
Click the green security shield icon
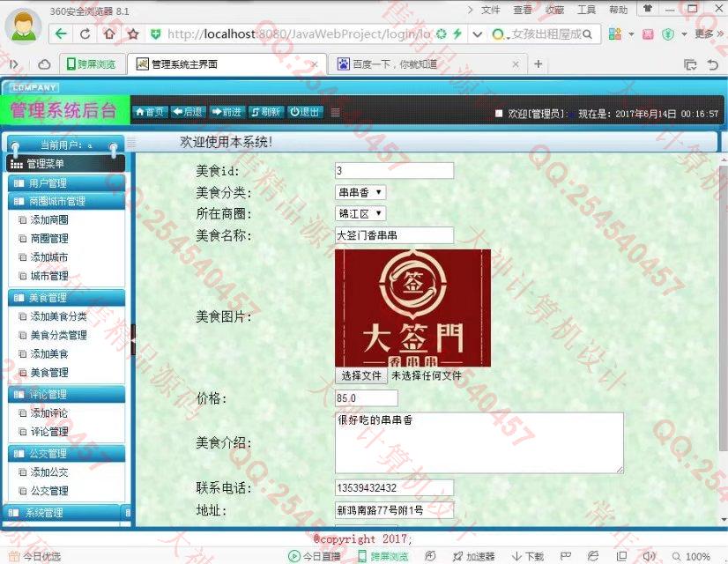click(x=156, y=33)
